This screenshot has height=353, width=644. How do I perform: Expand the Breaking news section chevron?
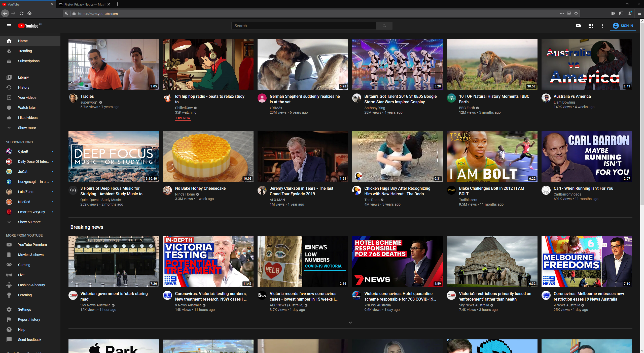pyautogui.click(x=350, y=323)
